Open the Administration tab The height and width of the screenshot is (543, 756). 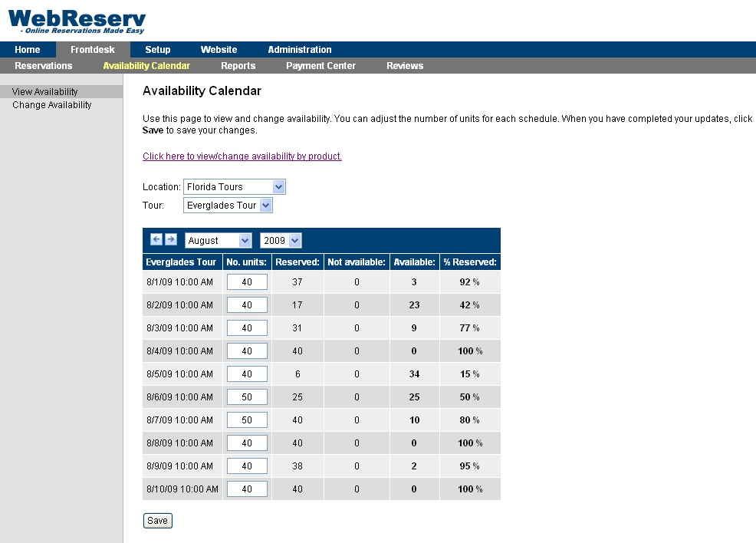[300, 50]
